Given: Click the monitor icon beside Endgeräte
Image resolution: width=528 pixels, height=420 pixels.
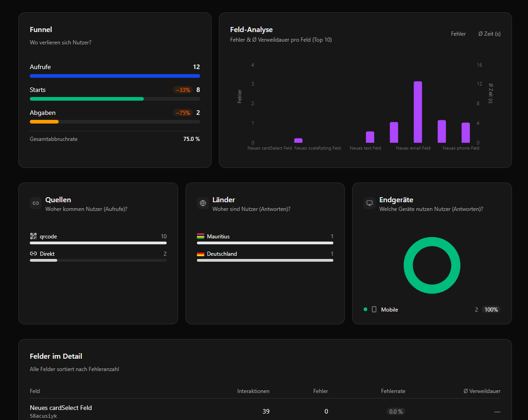Looking at the screenshot, I should point(369,203).
